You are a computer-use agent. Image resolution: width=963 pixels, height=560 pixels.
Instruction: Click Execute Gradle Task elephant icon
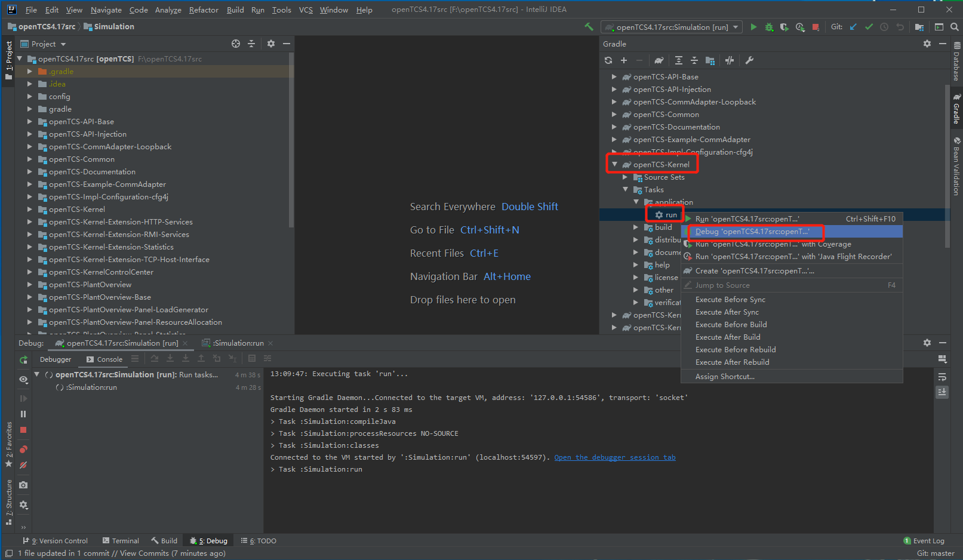(x=659, y=60)
